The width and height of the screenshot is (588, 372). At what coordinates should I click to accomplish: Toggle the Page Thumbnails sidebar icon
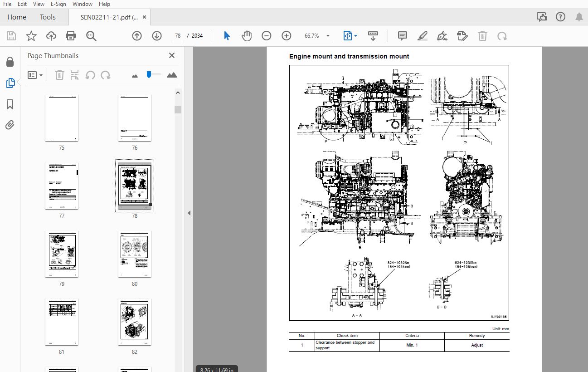tap(10, 83)
